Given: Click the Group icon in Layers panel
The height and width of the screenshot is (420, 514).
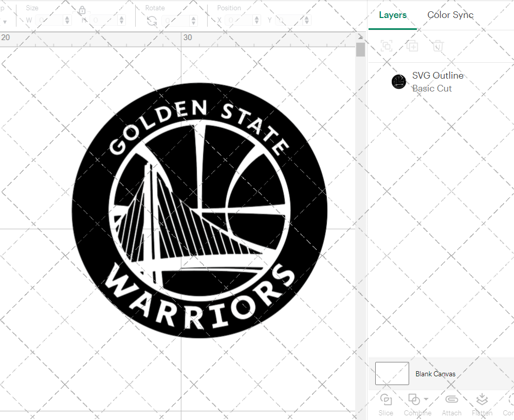Looking at the screenshot, I should [386, 46].
